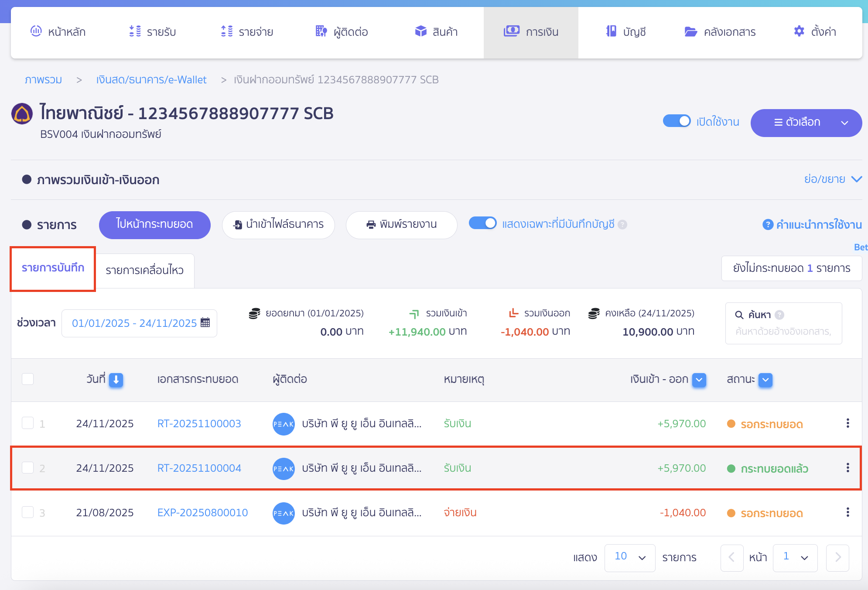Click help icon next to search label
Image resolution: width=868 pixels, height=590 pixels.
click(779, 315)
